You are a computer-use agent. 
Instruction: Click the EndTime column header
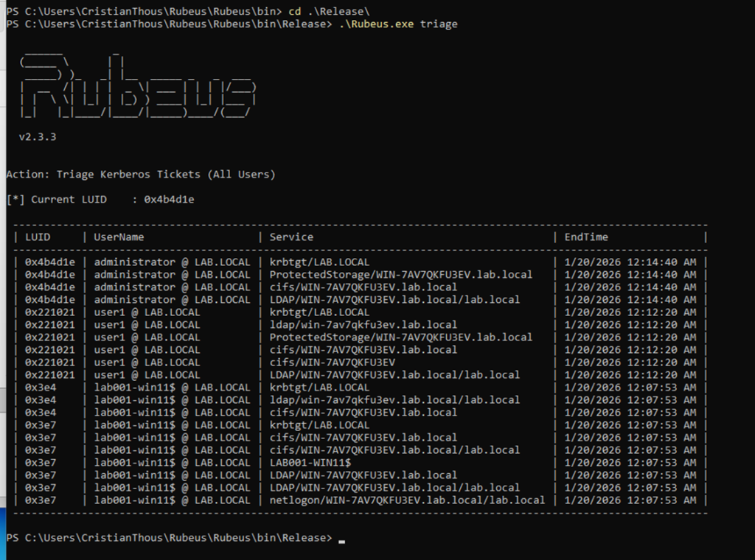tap(586, 237)
